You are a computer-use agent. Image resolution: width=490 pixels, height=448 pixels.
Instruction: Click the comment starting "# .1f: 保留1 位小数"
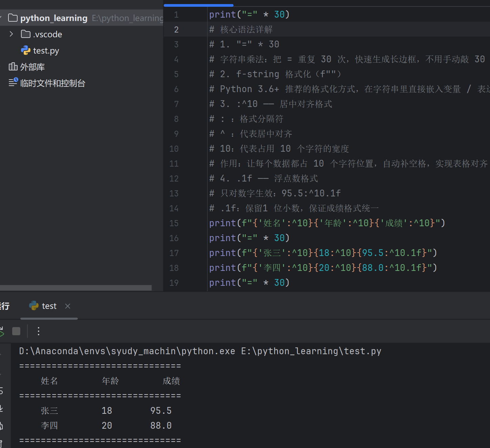[294, 208]
